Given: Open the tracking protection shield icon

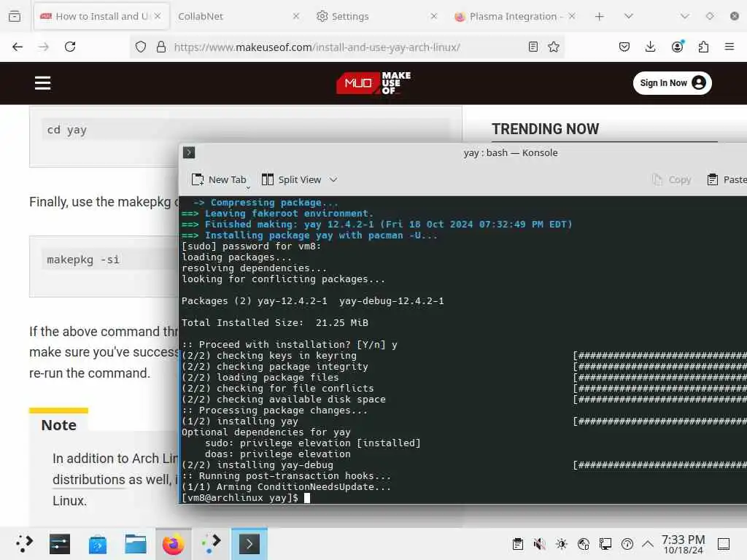Looking at the screenshot, I should pos(141,47).
